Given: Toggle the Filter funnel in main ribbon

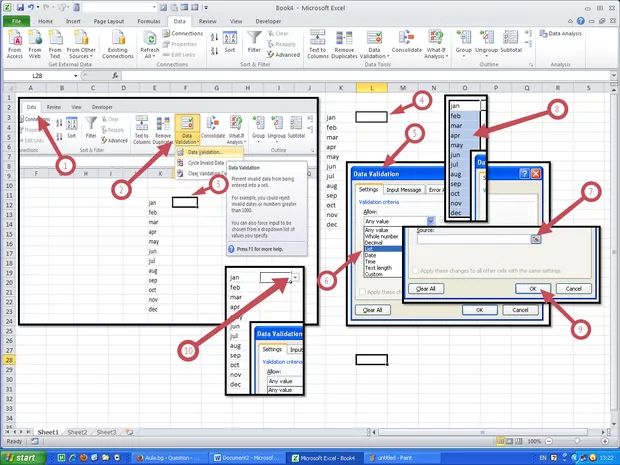Looking at the screenshot, I should pyautogui.click(x=254, y=42).
